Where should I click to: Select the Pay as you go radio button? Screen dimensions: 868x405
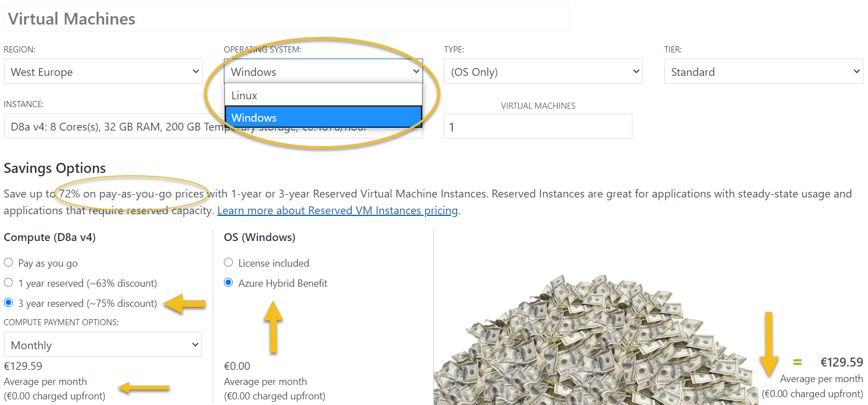tap(8, 263)
